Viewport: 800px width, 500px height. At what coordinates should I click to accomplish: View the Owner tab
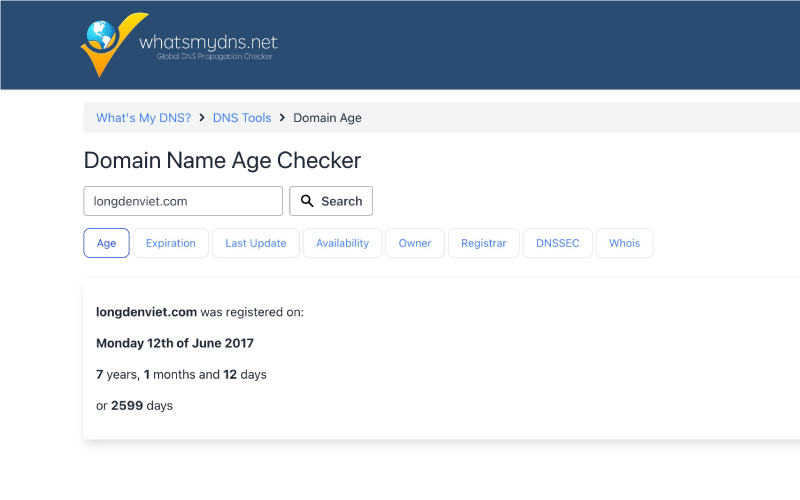tap(415, 243)
